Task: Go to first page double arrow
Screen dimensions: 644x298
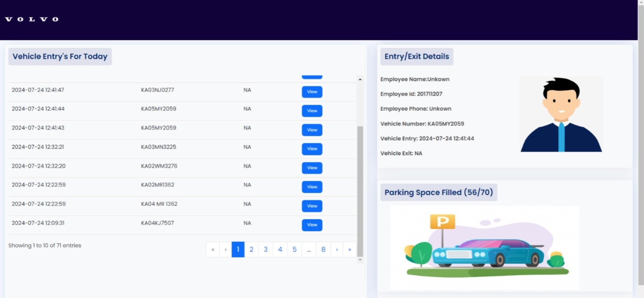Action: (213, 249)
